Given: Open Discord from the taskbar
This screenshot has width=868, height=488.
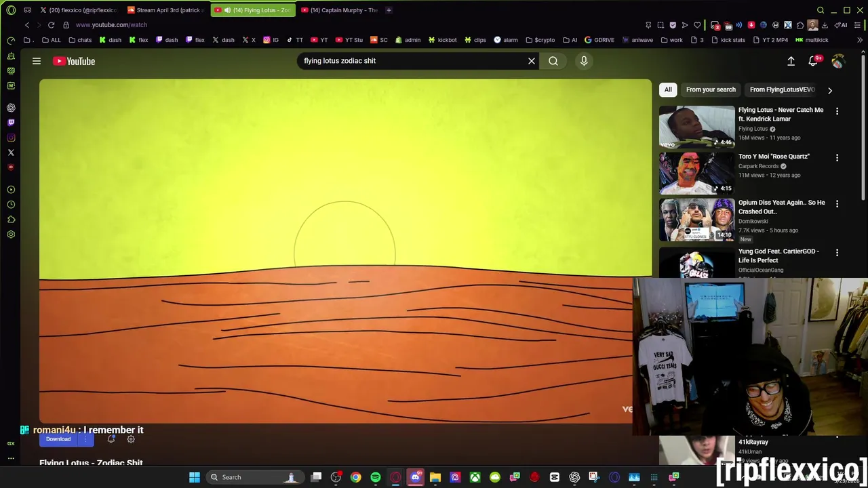Looking at the screenshot, I should pos(416,477).
